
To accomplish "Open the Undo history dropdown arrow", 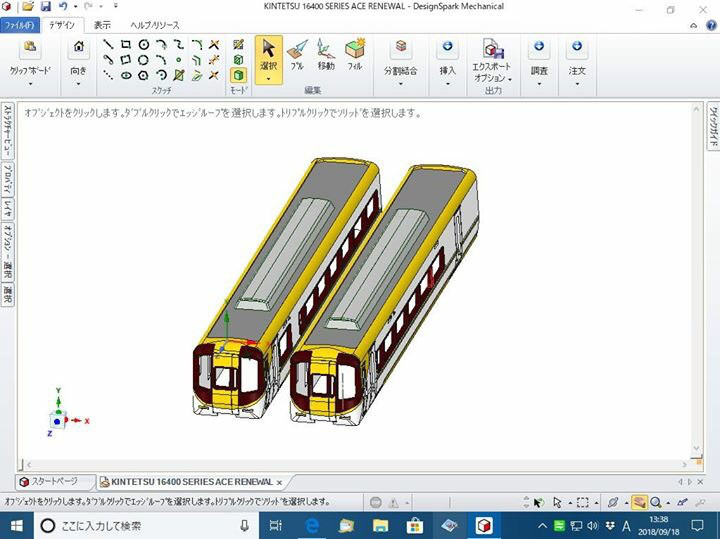I will (x=76, y=6).
